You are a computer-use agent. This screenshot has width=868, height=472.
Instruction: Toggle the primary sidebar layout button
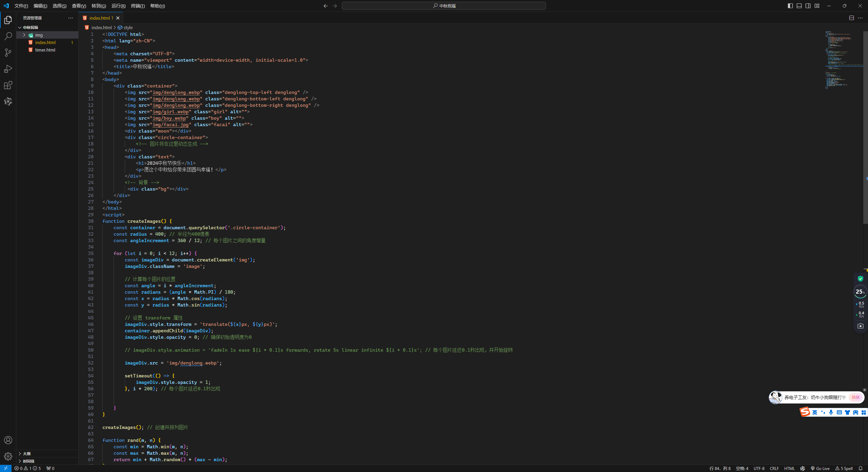790,6
